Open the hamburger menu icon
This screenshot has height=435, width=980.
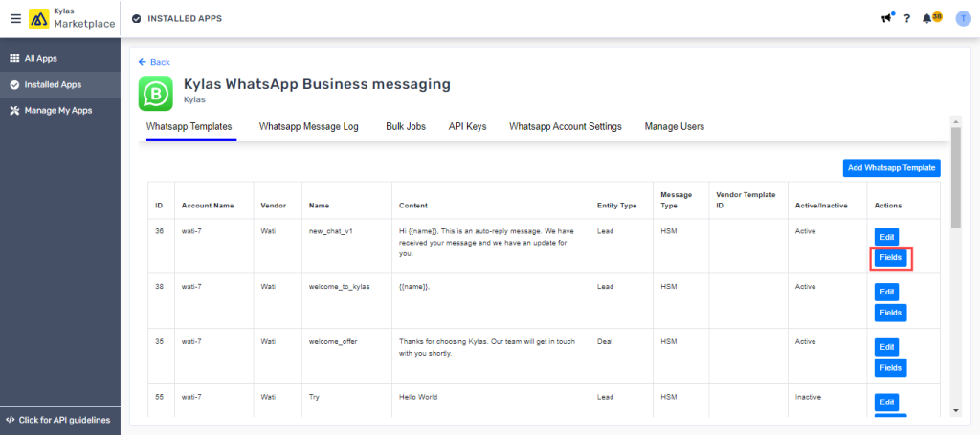click(x=16, y=19)
